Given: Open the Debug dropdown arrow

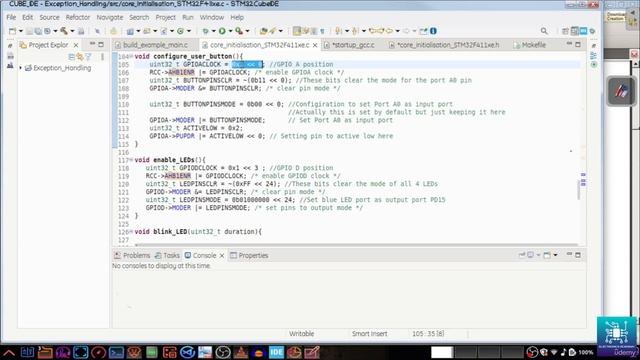Looking at the screenshot, I should coord(213,31).
